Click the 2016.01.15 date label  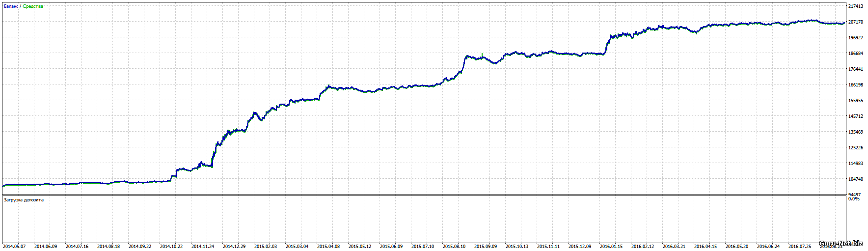point(611,247)
